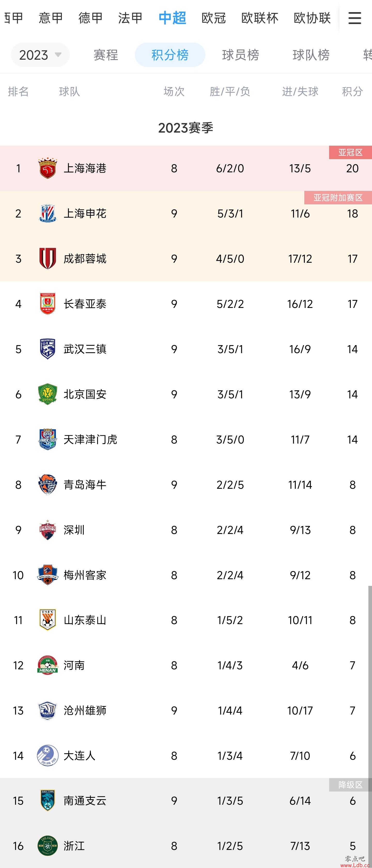Image resolution: width=372 pixels, height=868 pixels.
Task: Open the 2023 season dropdown
Action: click(40, 55)
